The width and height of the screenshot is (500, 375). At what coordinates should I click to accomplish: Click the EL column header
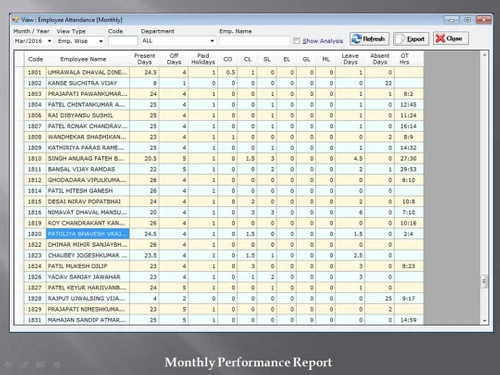(x=287, y=59)
